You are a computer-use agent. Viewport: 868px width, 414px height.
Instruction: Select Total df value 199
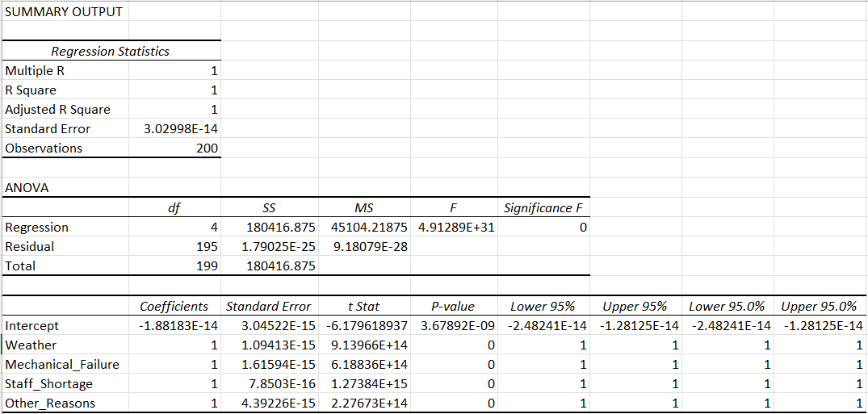coord(175,266)
